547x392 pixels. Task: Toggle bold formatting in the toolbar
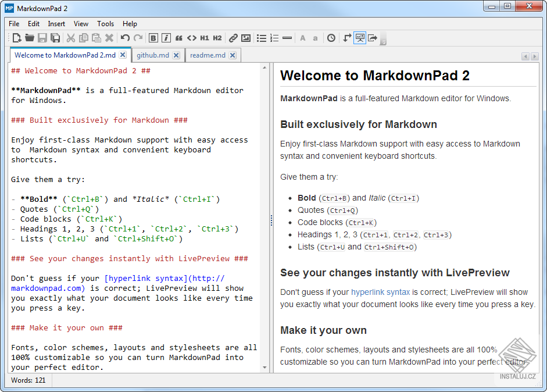click(x=152, y=38)
